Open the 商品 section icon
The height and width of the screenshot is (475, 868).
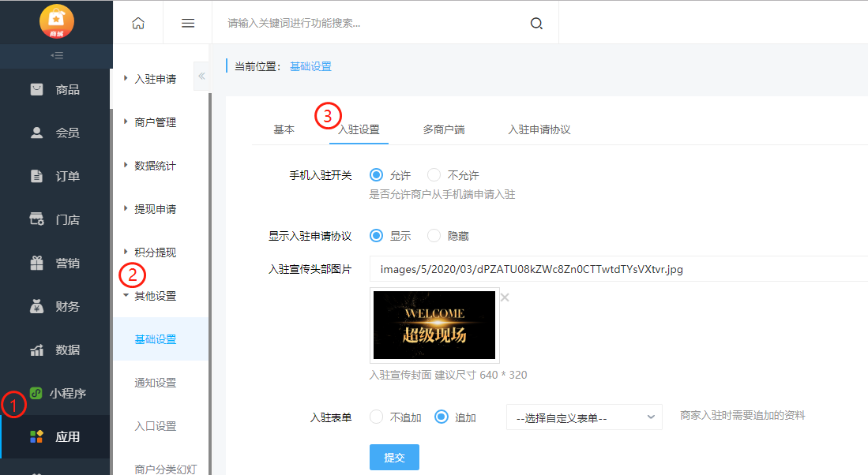tap(36, 90)
